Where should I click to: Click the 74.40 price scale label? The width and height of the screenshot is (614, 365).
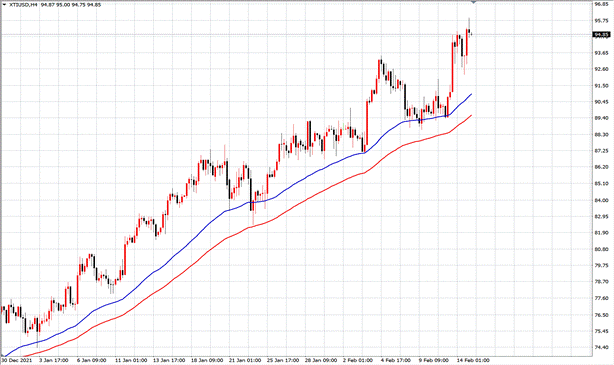(601, 347)
